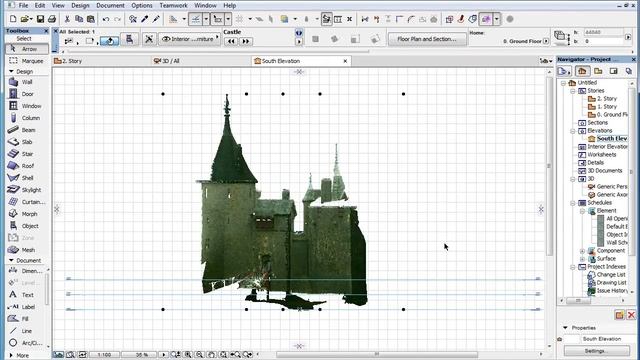640x360 pixels.
Task: Select the Shell tool
Action: point(27,178)
